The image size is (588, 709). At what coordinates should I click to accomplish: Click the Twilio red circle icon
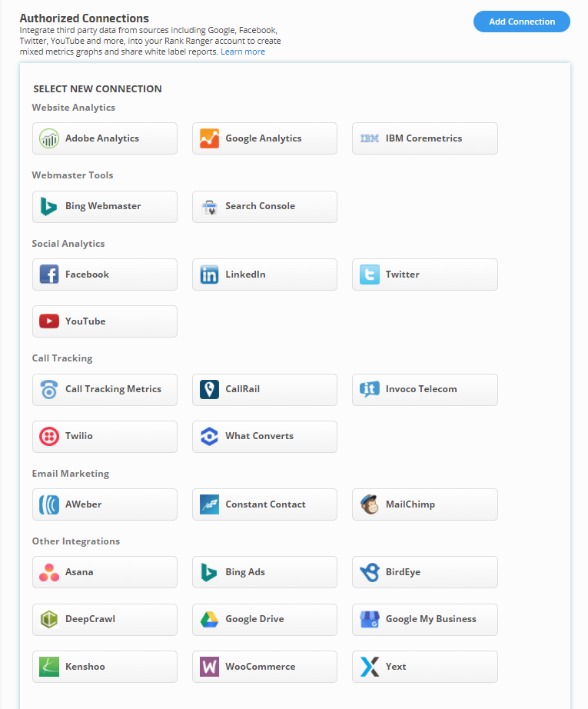[49, 436]
